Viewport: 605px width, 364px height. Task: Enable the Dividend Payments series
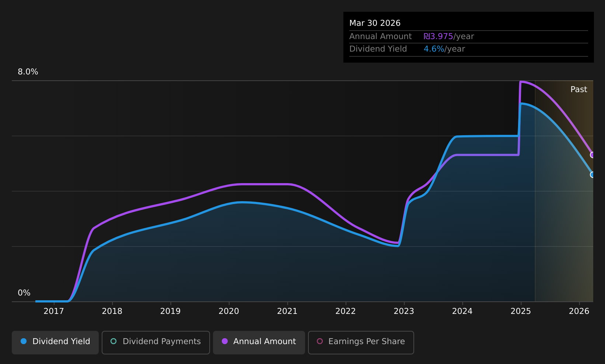[156, 342]
